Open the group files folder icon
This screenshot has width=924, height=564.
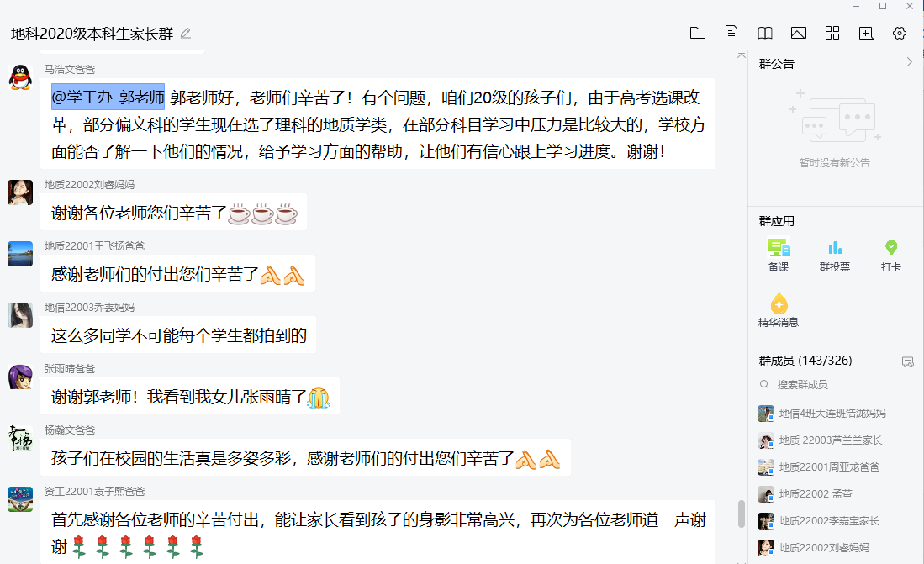(x=698, y=33)
